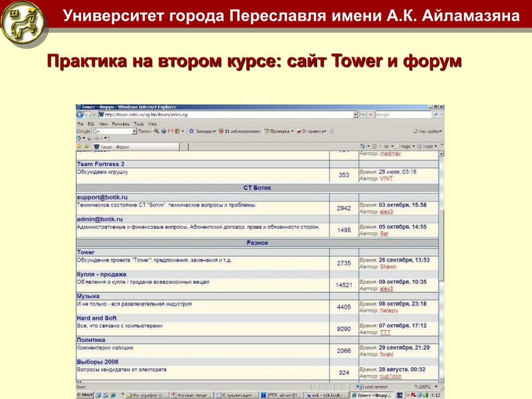Open the Настройки toolbar settings
The height and width of the screenshot is (399, 532).
[428, 131]
